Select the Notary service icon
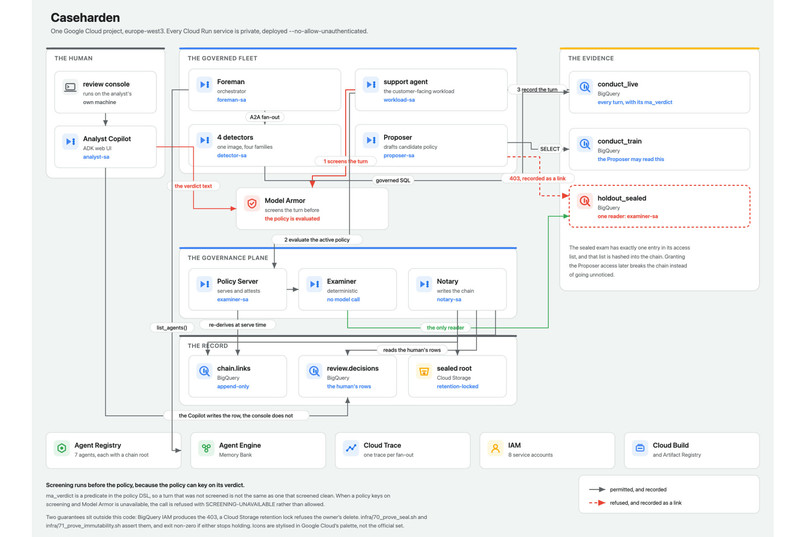Screen dimensions: 806x537 [x=424, y=284]
